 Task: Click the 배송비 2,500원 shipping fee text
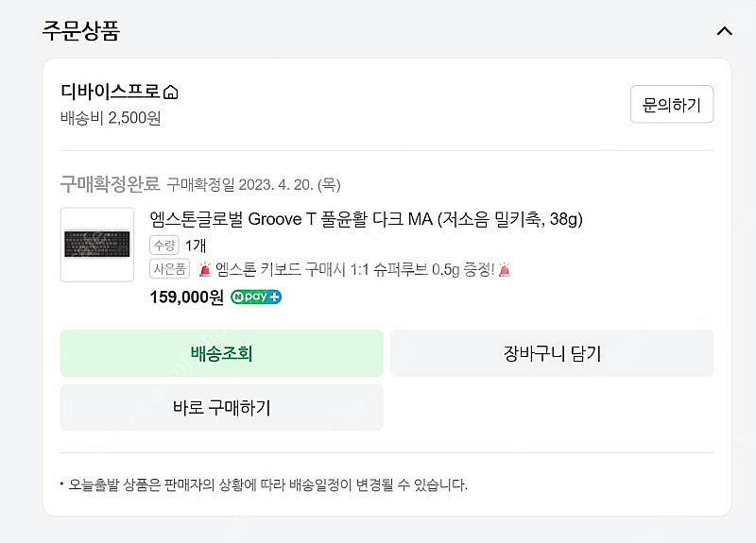[x=111, y=118]
